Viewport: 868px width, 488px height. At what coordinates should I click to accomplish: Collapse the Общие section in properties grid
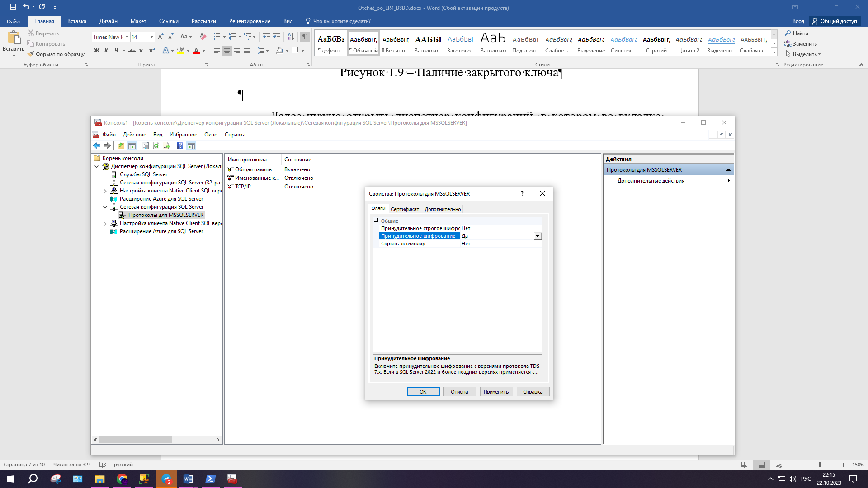(376, 220)
